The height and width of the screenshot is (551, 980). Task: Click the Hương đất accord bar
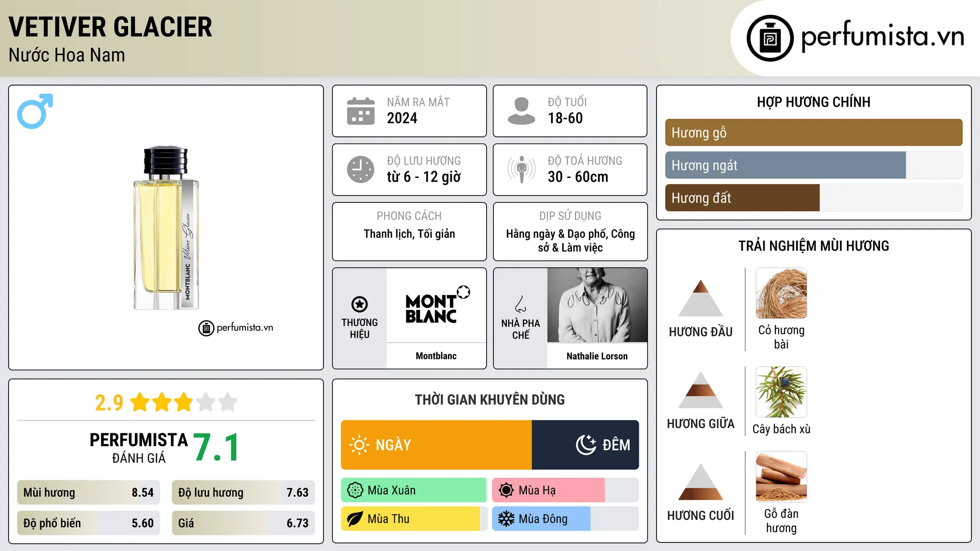coord(813,198)
